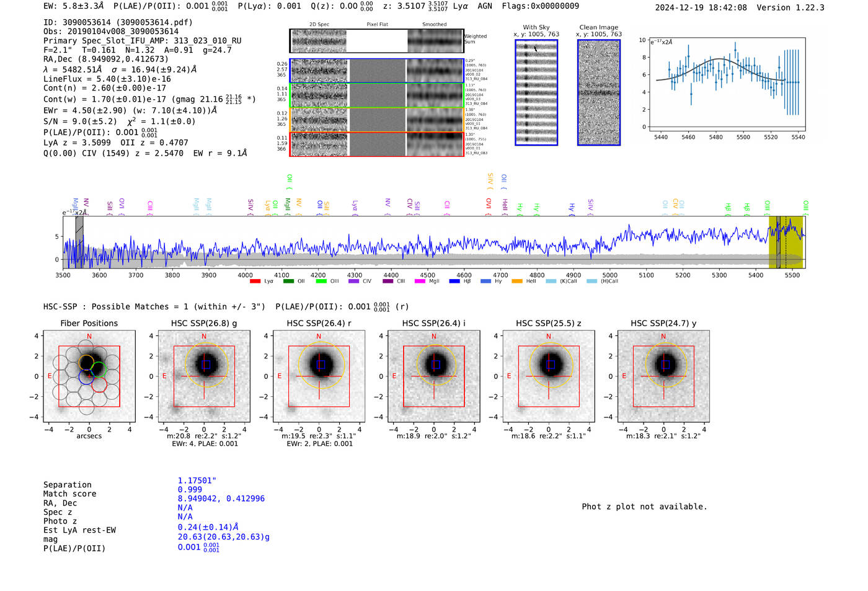Click the HSC SSP(25.5) z cutout
868x591 pixels.
tap(549, 376)
